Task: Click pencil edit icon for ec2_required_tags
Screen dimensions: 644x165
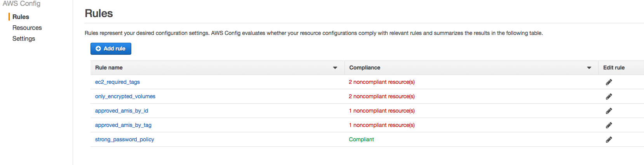Action: 609,82
